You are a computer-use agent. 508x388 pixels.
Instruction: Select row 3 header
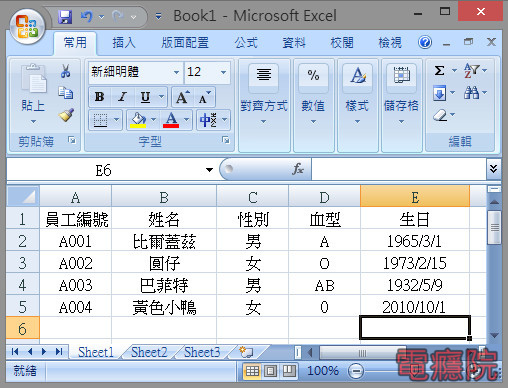22,263
